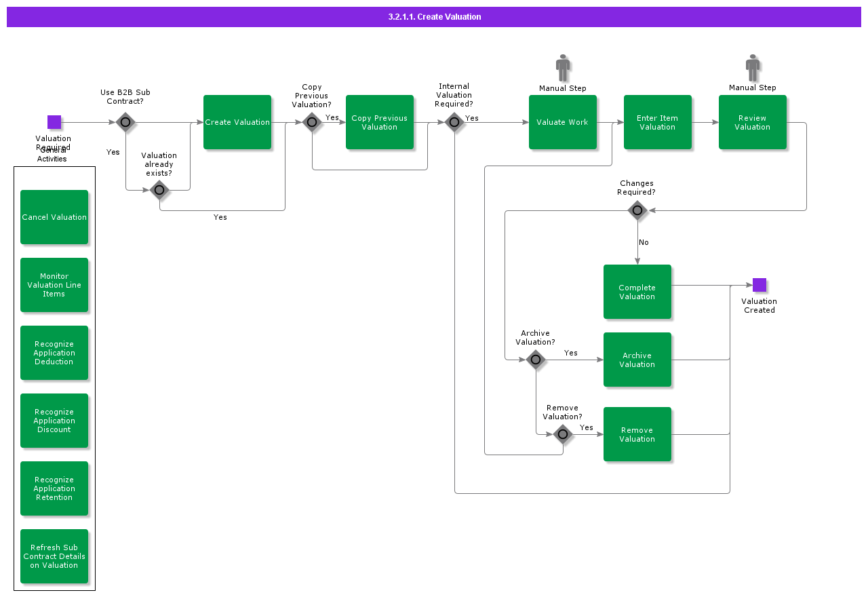Screen dimensions: 868x597
Task: Click the 'Changes Required?' label
Action: [x=637, y=188]
